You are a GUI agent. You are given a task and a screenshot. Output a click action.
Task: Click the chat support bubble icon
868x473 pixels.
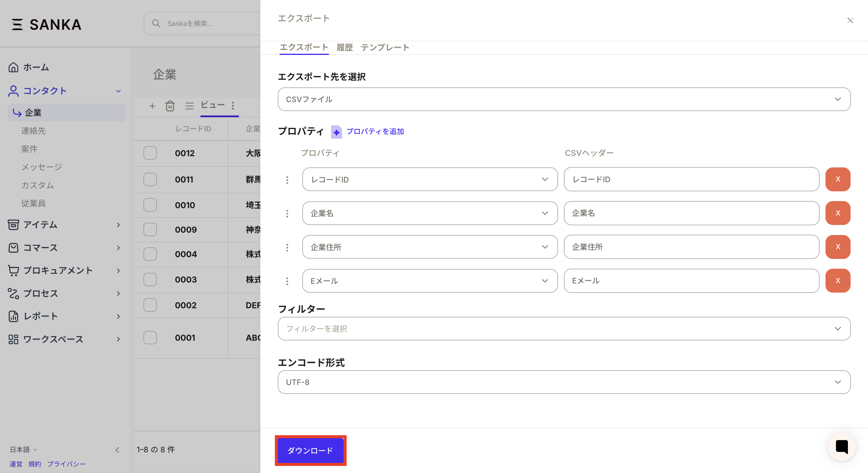tap(842, 447)
